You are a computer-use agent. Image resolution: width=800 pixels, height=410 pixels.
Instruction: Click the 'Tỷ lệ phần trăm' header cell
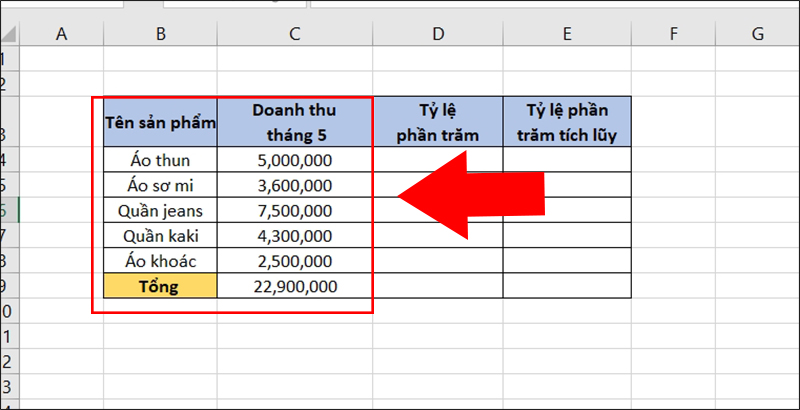point(438,122)
